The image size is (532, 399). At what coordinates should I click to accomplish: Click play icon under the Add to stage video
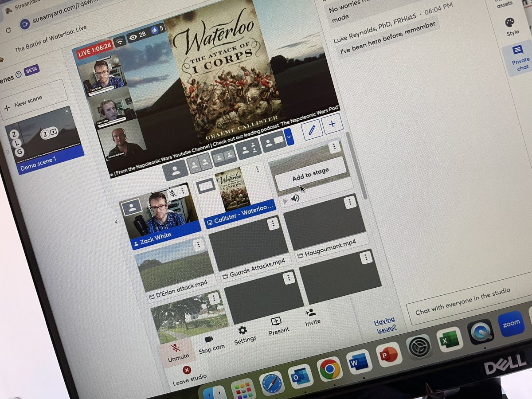tap(286, 201)
